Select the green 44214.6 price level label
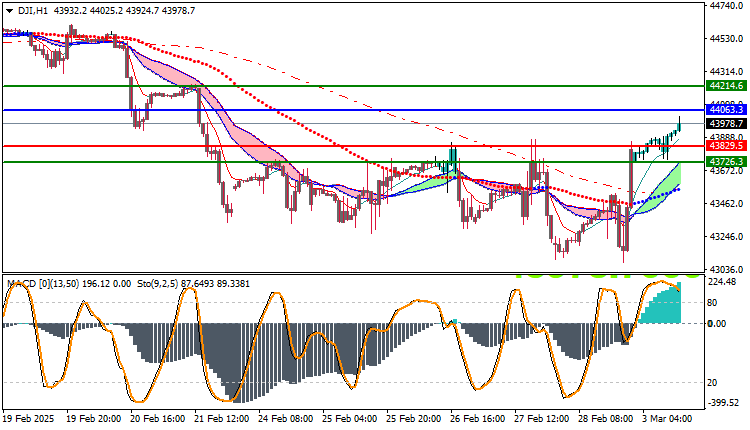This screenshot has width=750, height=430. 726,86
